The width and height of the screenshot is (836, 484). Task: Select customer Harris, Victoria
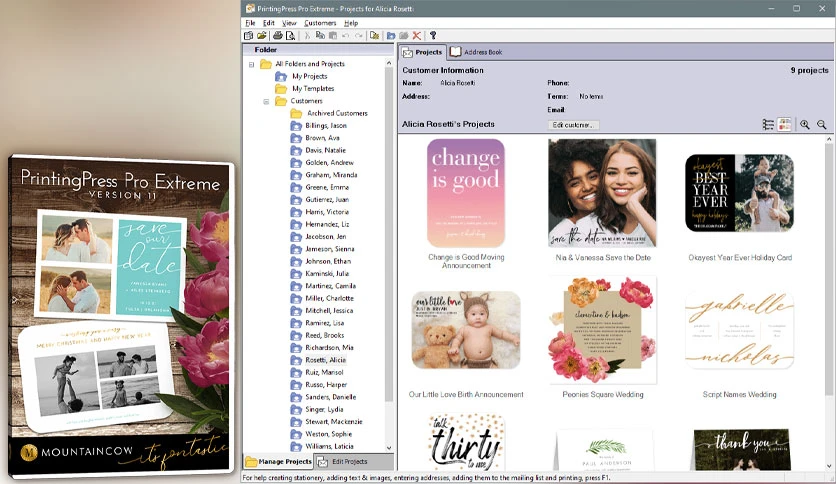(x=327, y=212)
